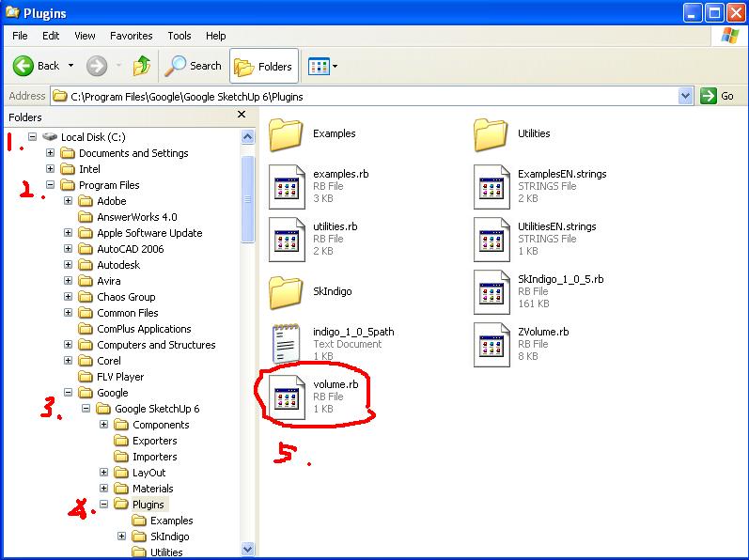Image resolution: width=749 pixels, height=560 pixels.
Task: Collapse the Google SketchUp 6 node
Action: click(86, 409)
